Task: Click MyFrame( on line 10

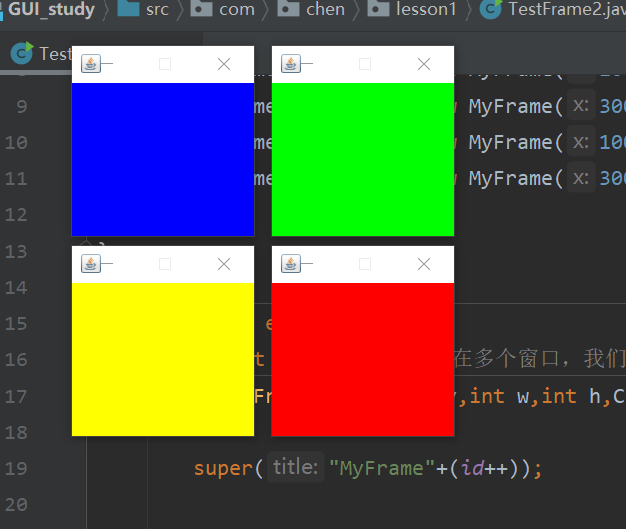Action: 516,143
